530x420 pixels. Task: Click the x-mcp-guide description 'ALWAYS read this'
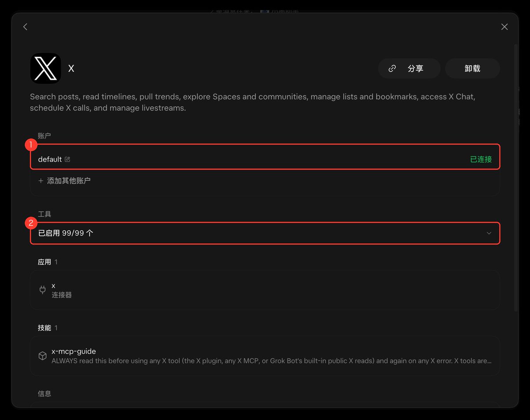(x=272, y=361)
